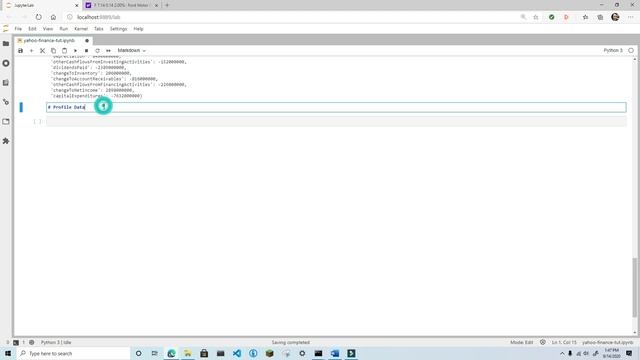Open the Commands palette sidebar panel
Image resolution: width=640 pixels, height=360 pixels.
[x=6, y=83]
